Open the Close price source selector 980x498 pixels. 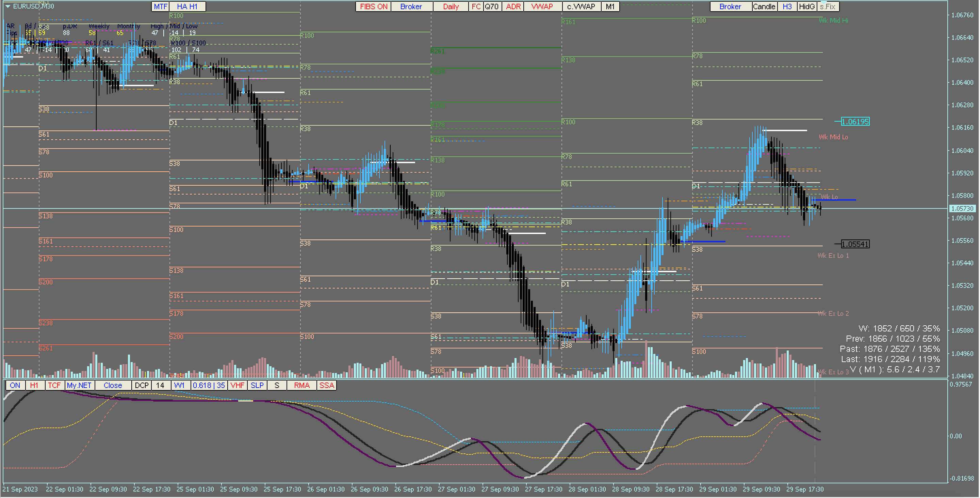[113, 385]
